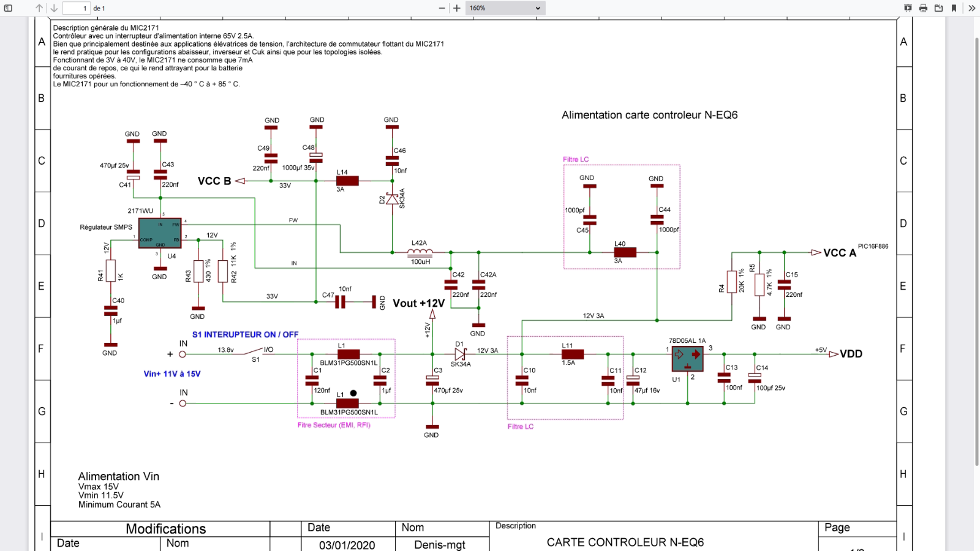Switch to presentation mode
This screenshot has width=980, height=551.
click(x=908, y=8)
